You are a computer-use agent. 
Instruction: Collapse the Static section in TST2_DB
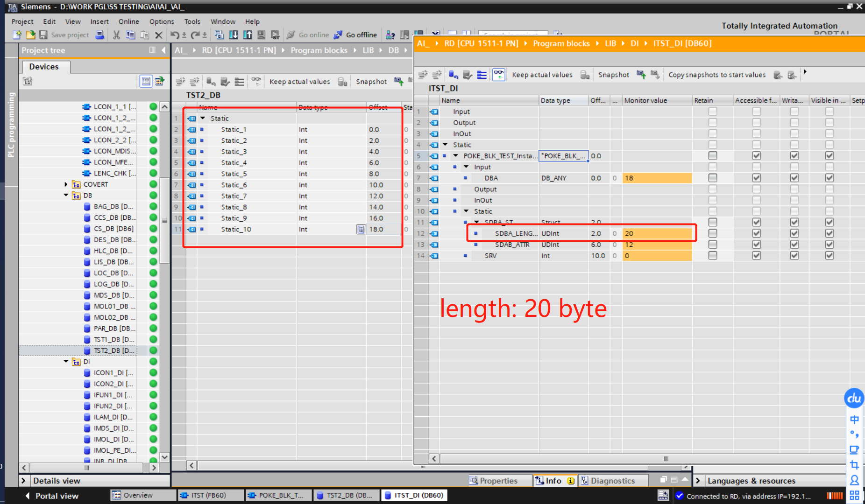(x=203, y=119)
